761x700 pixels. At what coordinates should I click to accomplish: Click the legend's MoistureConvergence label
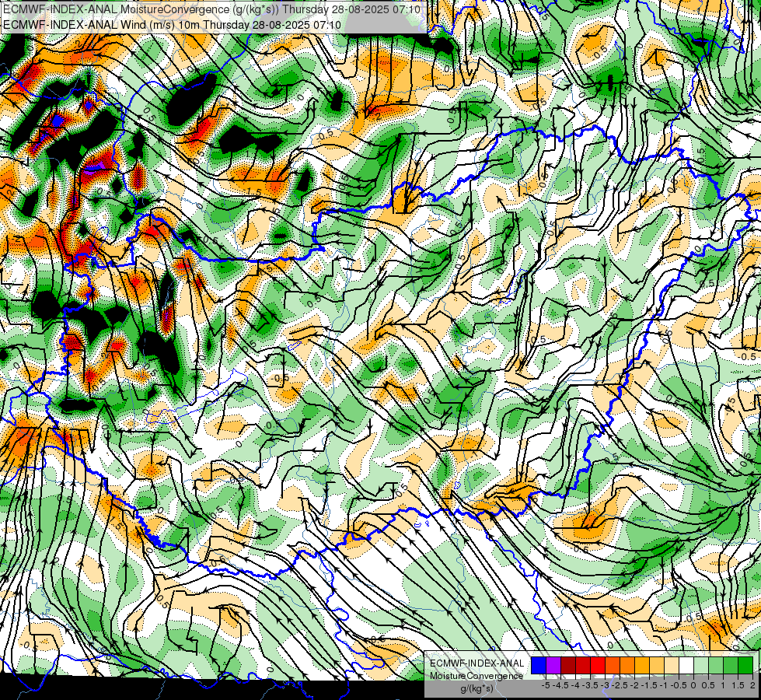tap(476, 676)
